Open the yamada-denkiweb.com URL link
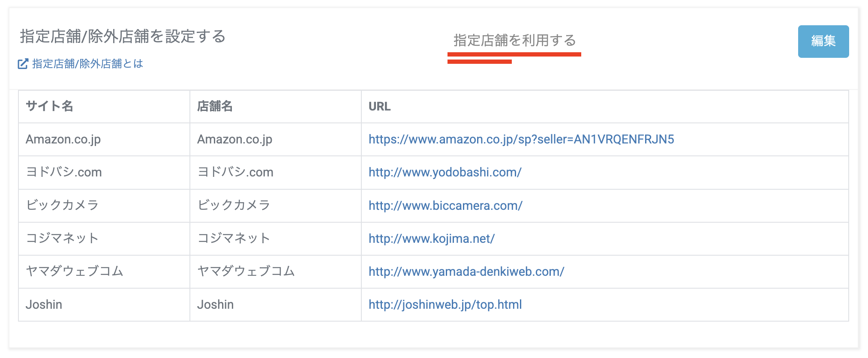868x358 pixels. (x=466, y=271)
